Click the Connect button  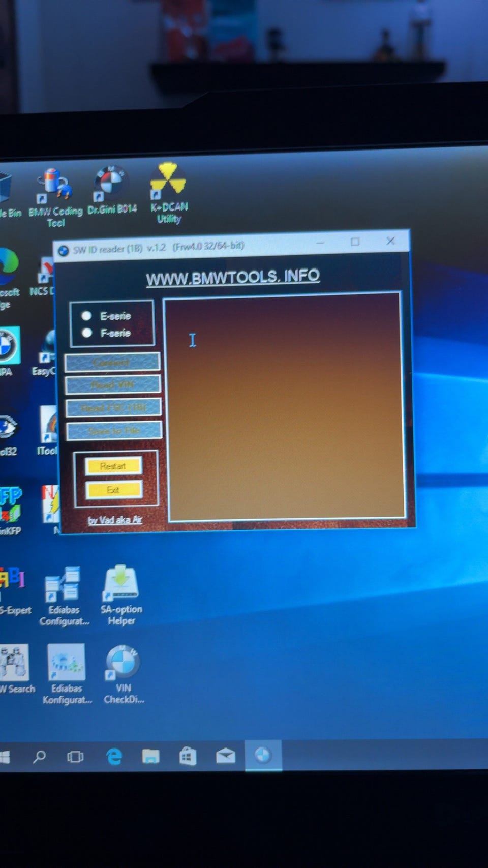click(x=112, y=362)
